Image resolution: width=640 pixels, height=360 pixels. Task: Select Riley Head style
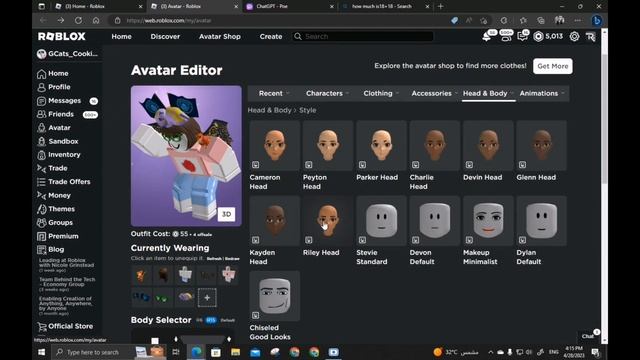[328, 221]
